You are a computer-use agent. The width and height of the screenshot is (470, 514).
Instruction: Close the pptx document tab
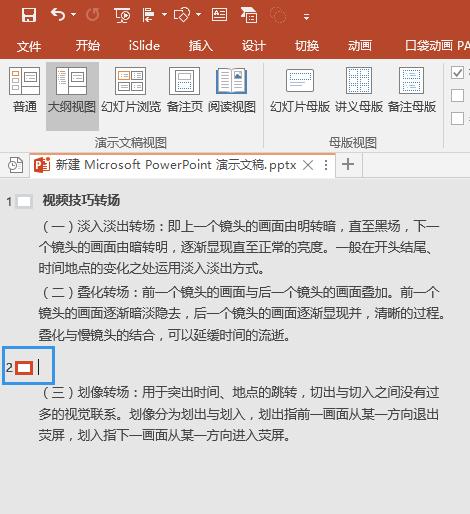[x=308, y=165]
